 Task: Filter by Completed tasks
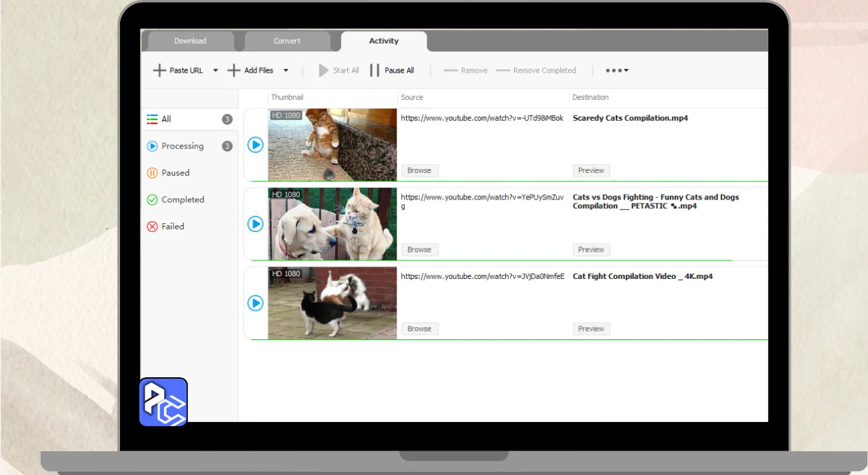click(182, 199)
